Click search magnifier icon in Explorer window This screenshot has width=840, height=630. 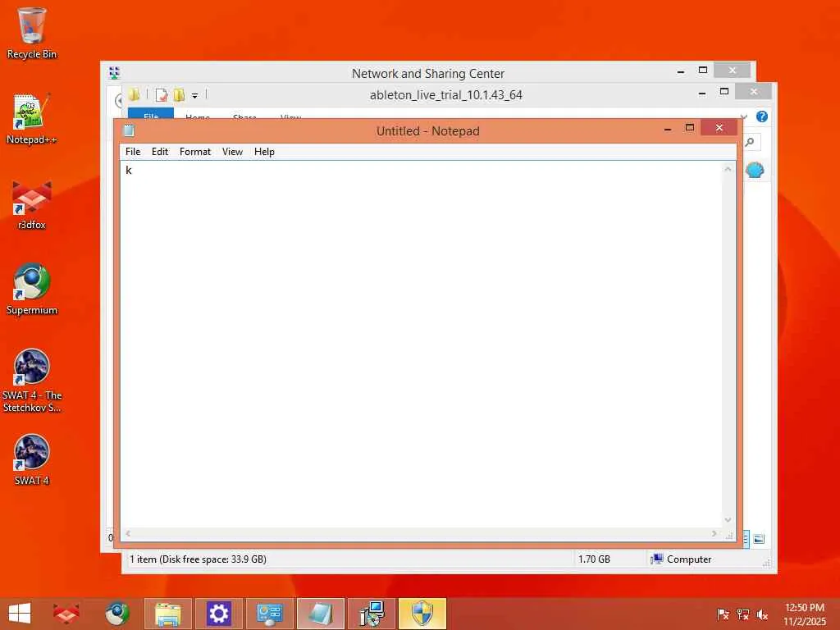click(x=750, y=142)
